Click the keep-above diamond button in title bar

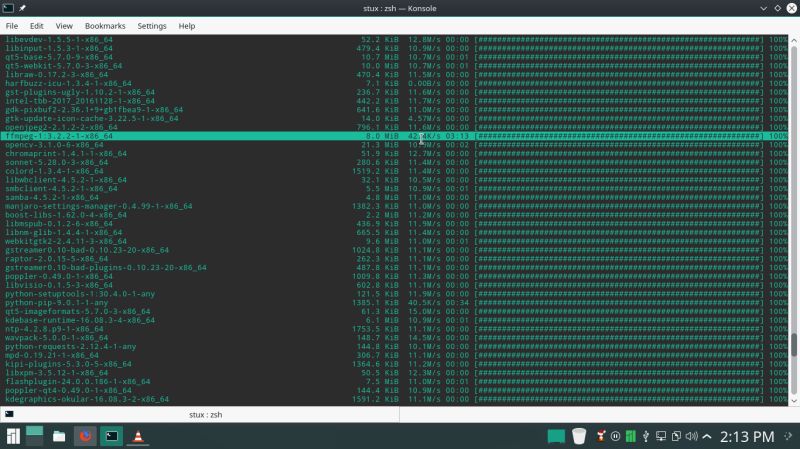[x=778, y=8]
